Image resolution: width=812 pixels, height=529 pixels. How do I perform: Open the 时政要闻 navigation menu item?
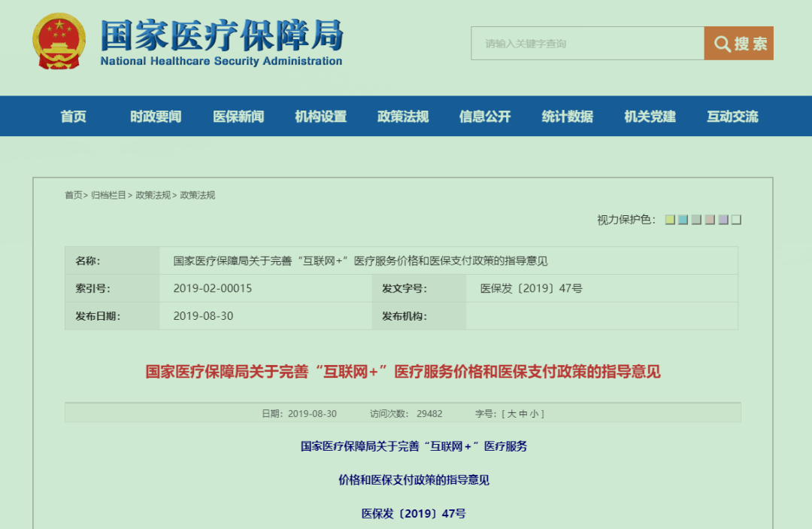[156, 117]
